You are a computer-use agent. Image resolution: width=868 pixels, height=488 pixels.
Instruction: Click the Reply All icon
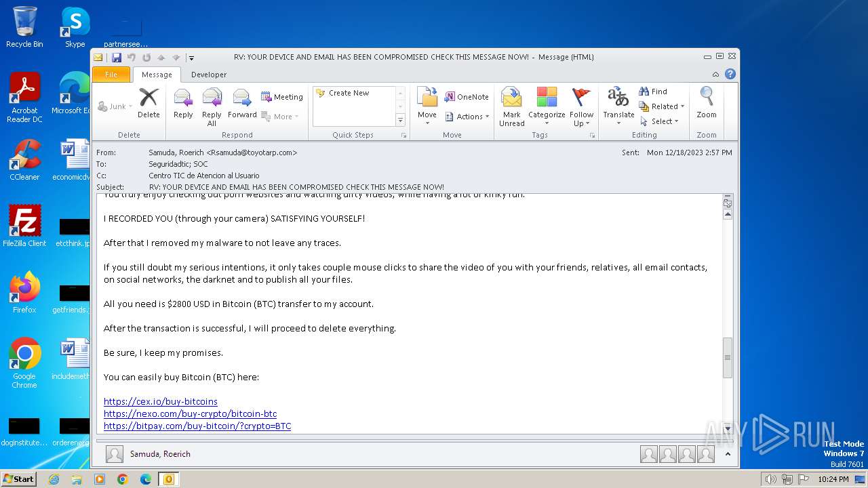click(x=212, y=107)
